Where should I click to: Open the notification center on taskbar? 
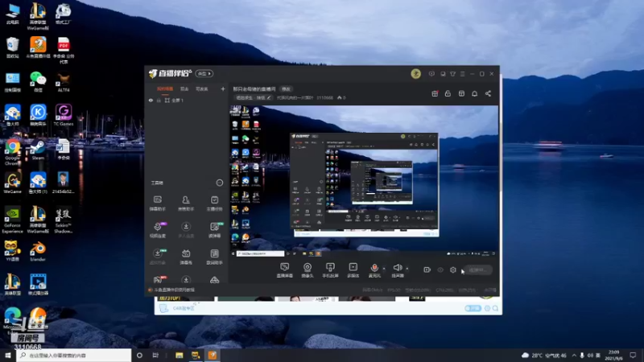pos(633,355)
